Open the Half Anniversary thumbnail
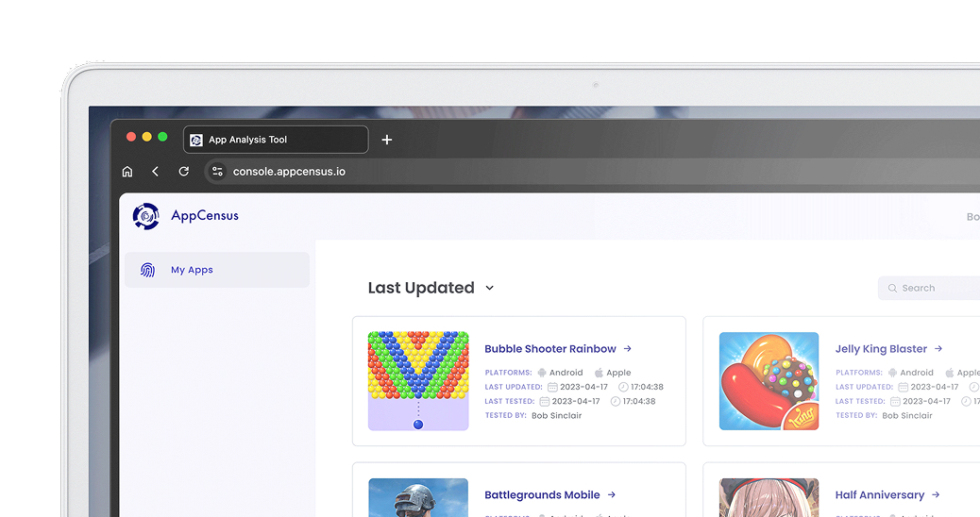The image size is (980, 517). pyautogui.click(x=769, y=497)
